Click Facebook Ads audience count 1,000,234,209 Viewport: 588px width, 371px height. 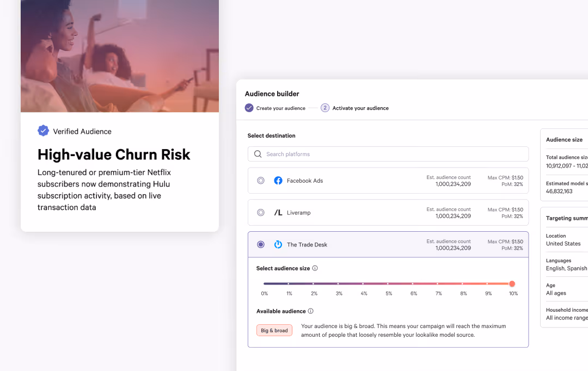pos(453,184)
